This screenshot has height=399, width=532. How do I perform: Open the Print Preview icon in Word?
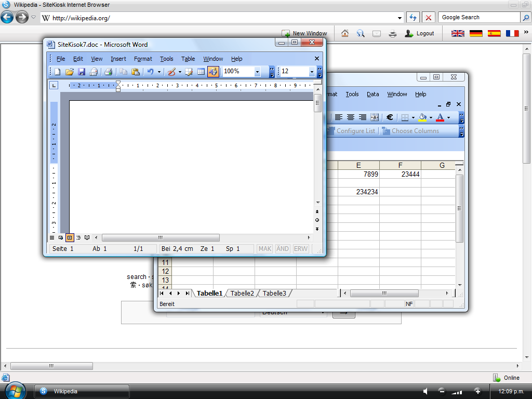(x=94, y=71)
